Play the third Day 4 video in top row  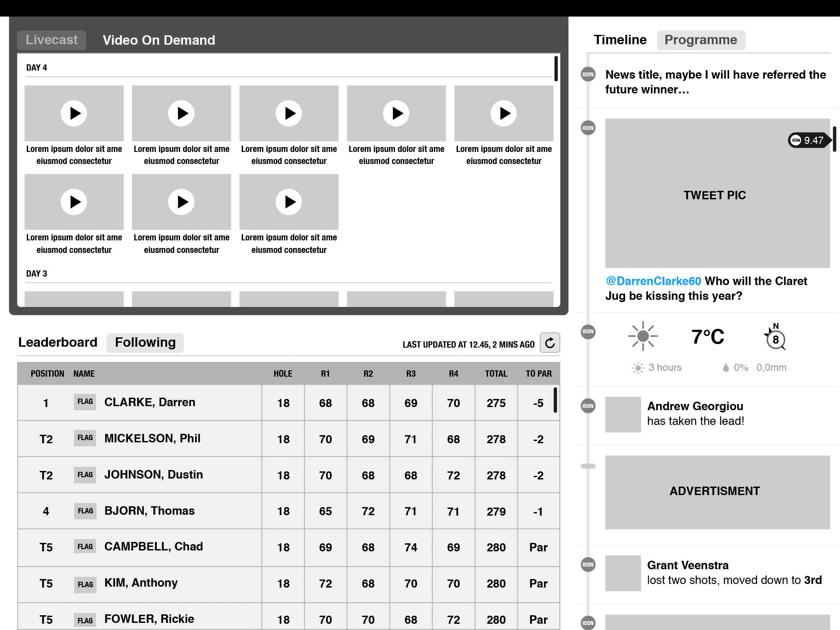point(289,113)
